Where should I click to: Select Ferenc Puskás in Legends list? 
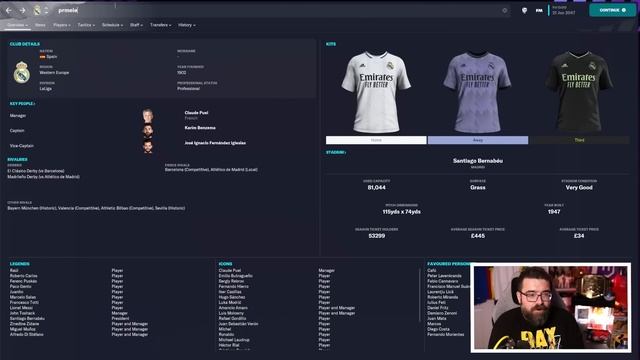coord(23,281)
